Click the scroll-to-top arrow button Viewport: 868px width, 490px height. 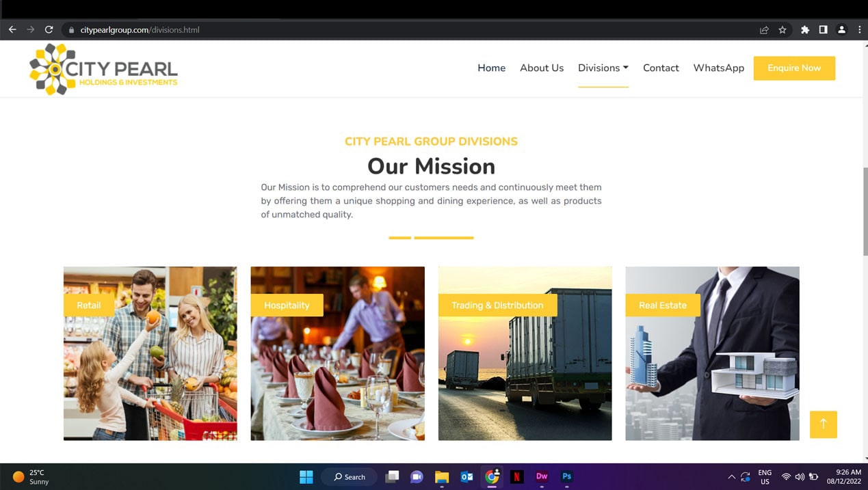(823, 424)
